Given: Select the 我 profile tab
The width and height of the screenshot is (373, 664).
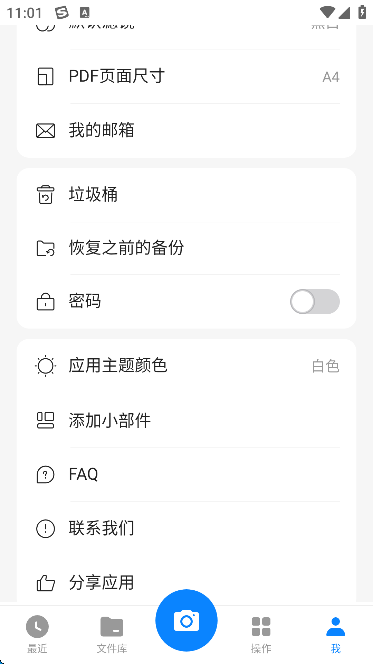Looking at the screenshot, I should coord(335,634).
